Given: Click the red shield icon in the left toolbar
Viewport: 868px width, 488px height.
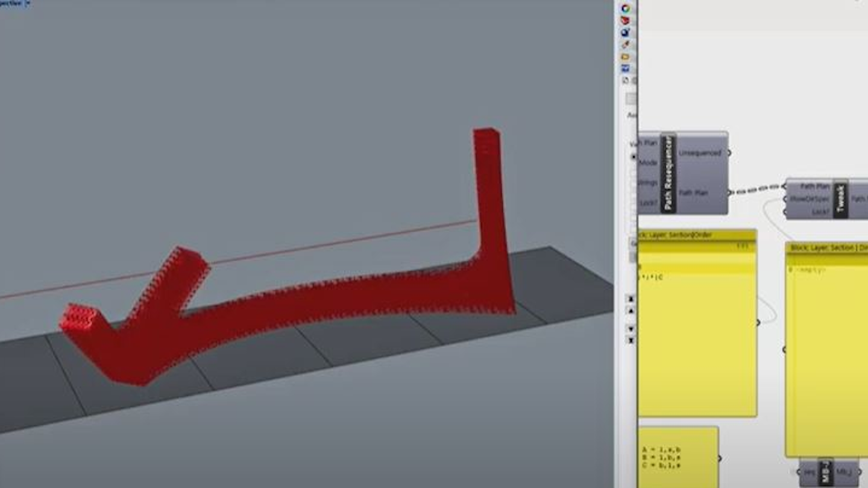Looking at the screenshot, I should (624, 20).
